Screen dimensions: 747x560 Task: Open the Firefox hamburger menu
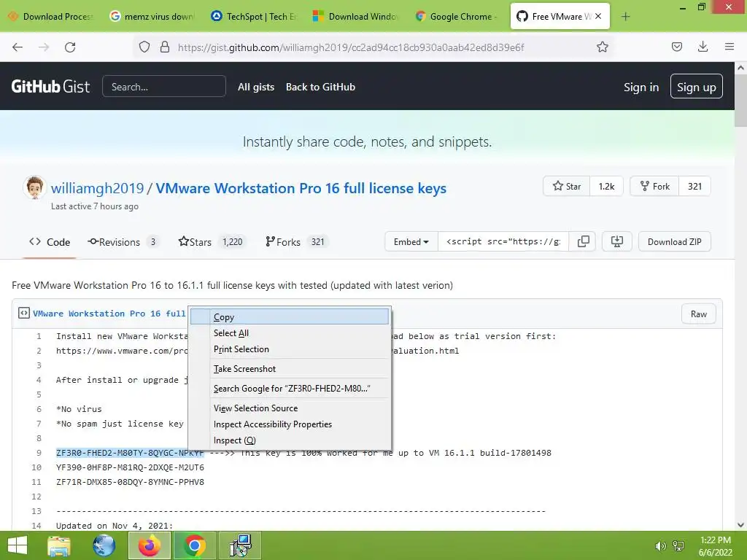point(729,47)
